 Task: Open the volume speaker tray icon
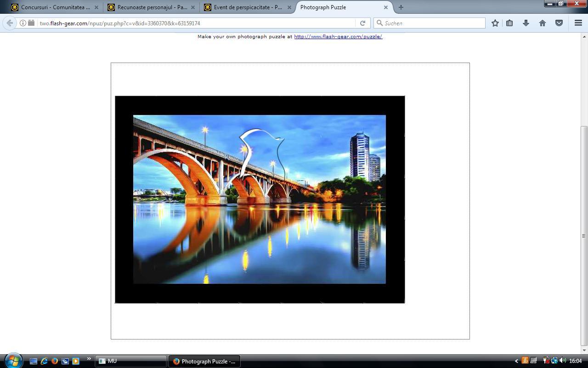point(563,361)
